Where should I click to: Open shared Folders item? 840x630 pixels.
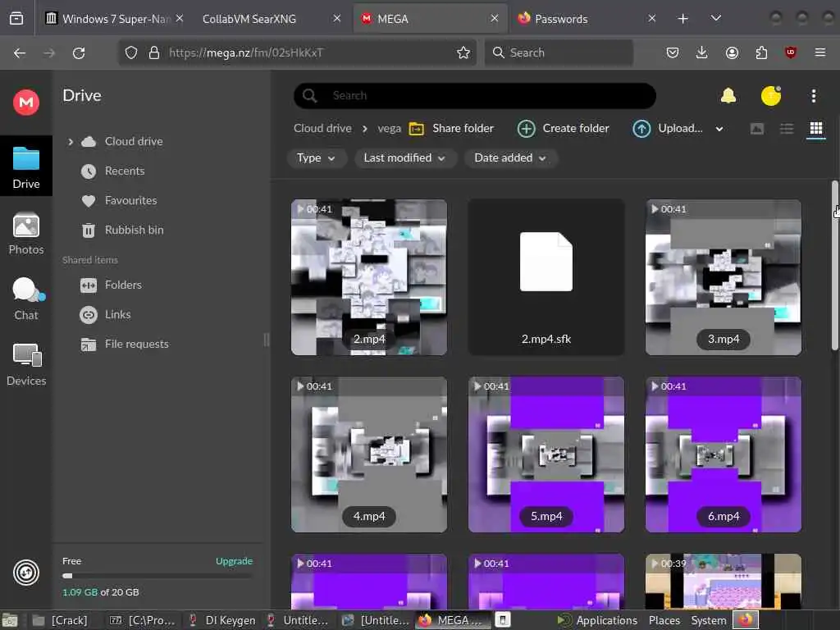(123, 285)
